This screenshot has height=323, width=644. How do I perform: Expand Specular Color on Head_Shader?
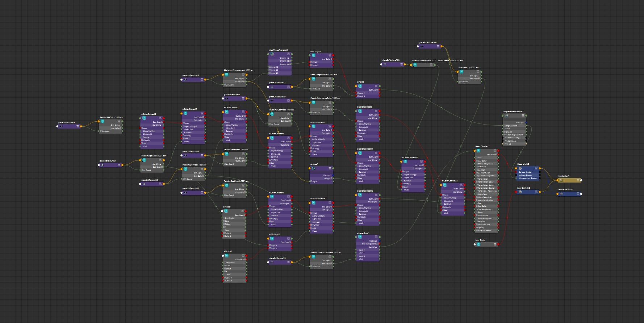(x=477, y=173)
